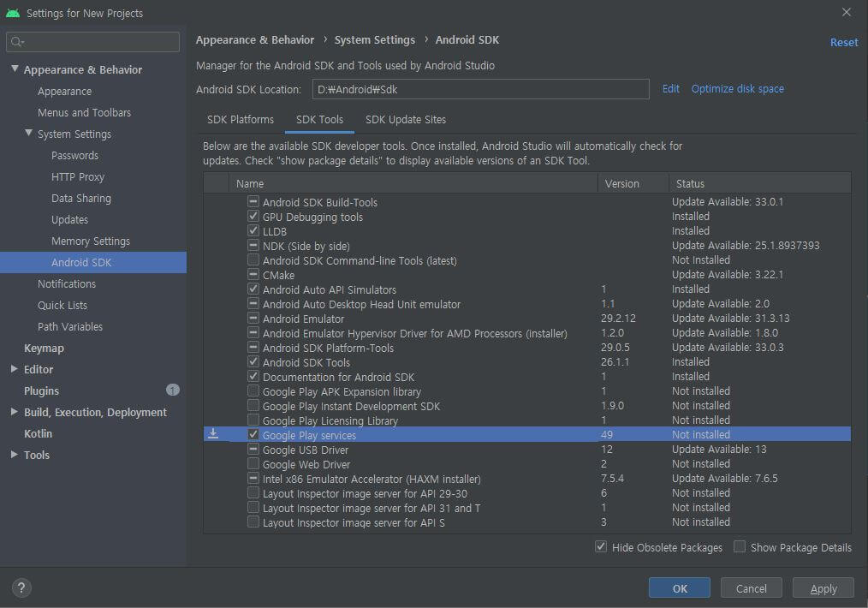
Task: Toggle Android Emulator checkbox
Action: [x=253, y=318]
